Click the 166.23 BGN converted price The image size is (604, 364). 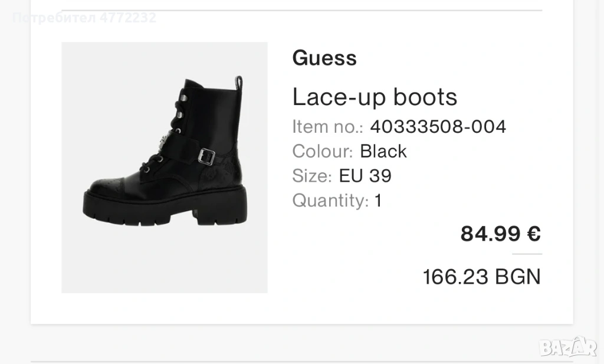(481, 277)
